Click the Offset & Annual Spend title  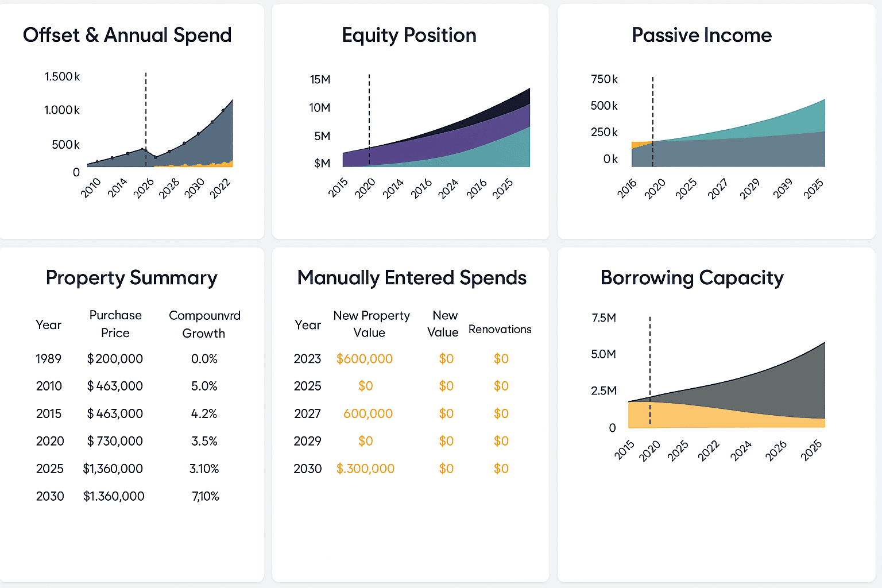127,35
